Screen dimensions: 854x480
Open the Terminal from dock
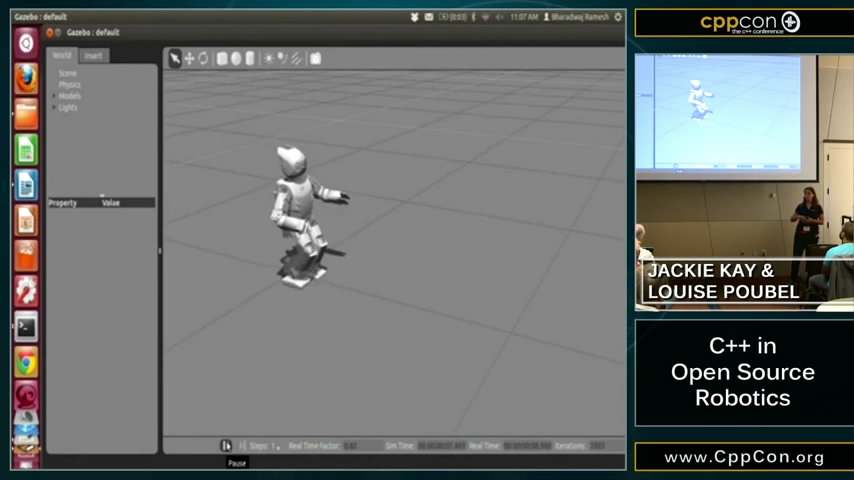(26, 326)
